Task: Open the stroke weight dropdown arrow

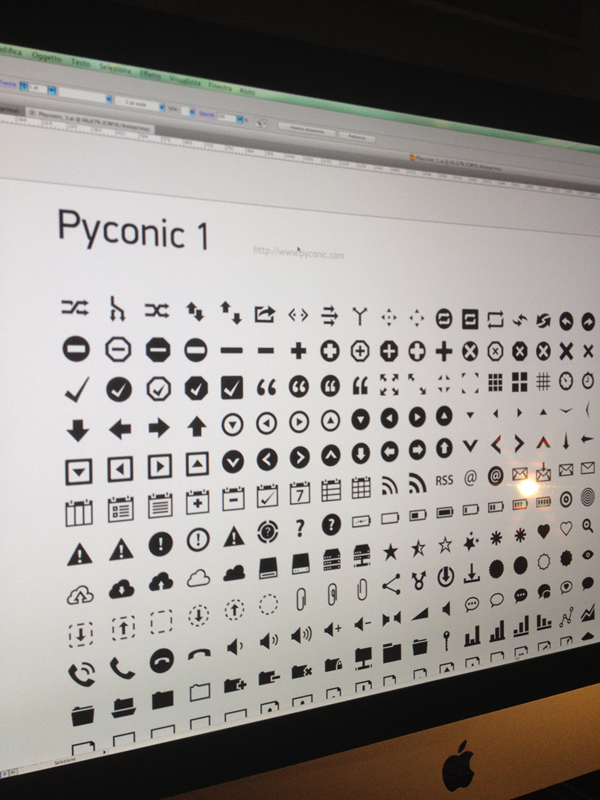Action: point(52,90)
